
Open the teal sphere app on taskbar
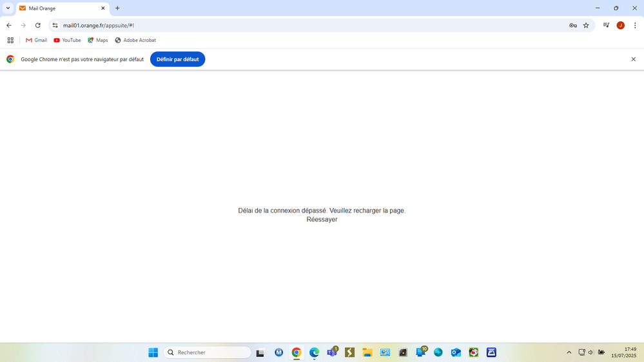pos(438,352)
